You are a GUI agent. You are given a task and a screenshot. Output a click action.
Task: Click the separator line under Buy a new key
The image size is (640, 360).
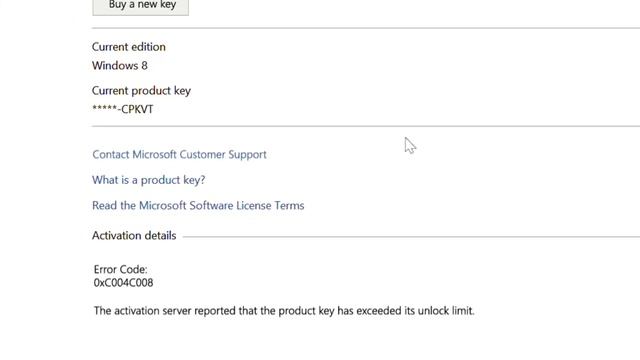coord(366,28)
